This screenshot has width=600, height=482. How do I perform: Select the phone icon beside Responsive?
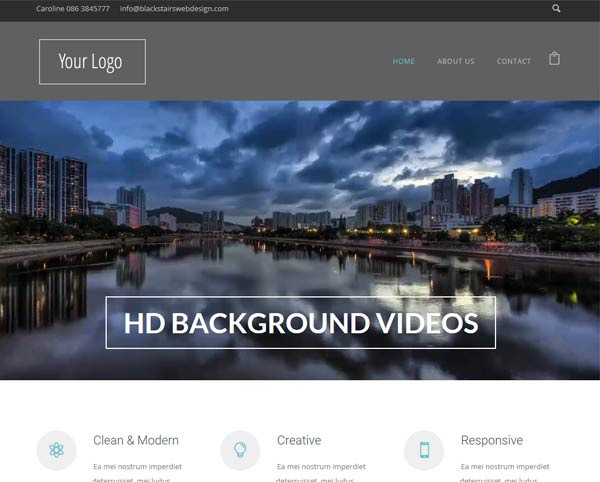point(424,450)
